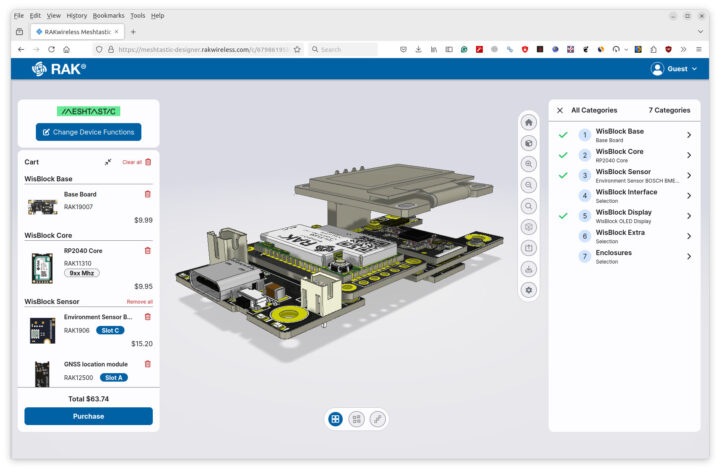Open the Tools menu in menu bar
The height and width of the screenshot is (471, 720).
point(137,16)
